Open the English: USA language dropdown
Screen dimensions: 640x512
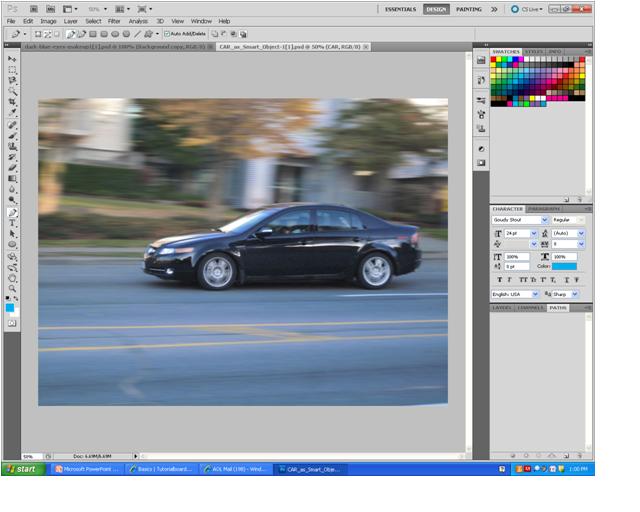(535, 294)
